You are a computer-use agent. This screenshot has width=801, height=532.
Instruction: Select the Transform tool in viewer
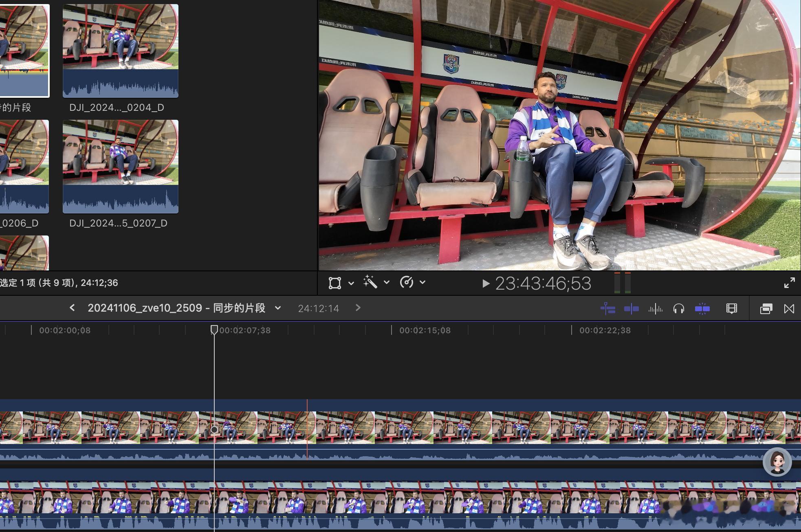coord(335,283)
